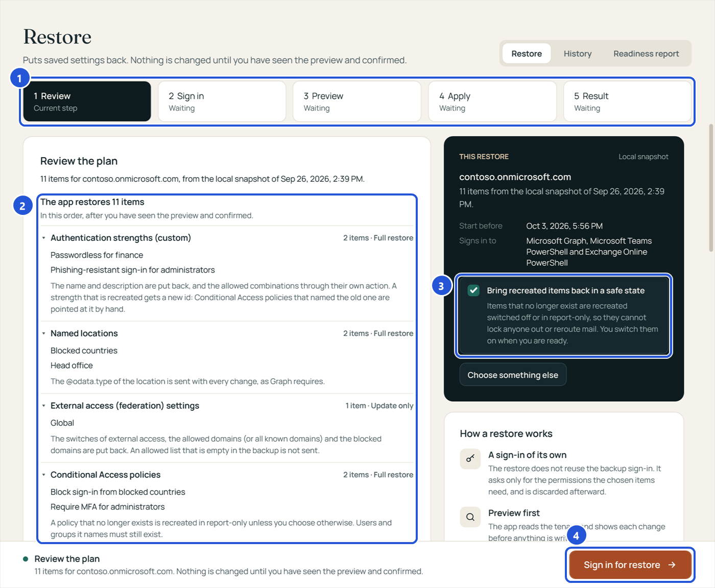Viewport: 715px width, 588px height.
Task: Toggle the Bring recreated items back checkbox
Action: (473, 290)
